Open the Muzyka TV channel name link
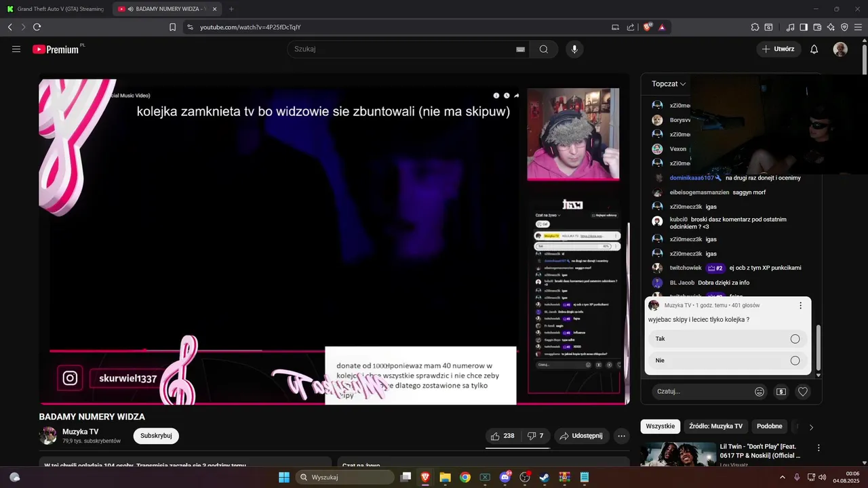Viewport: 868px width, 488px height. click(x=80, y=432)
